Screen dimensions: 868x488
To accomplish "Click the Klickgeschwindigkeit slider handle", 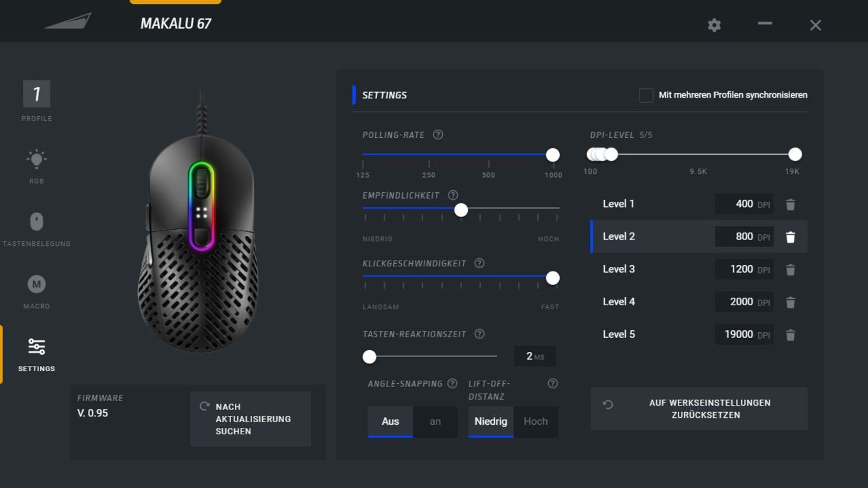I will (553, 278).
